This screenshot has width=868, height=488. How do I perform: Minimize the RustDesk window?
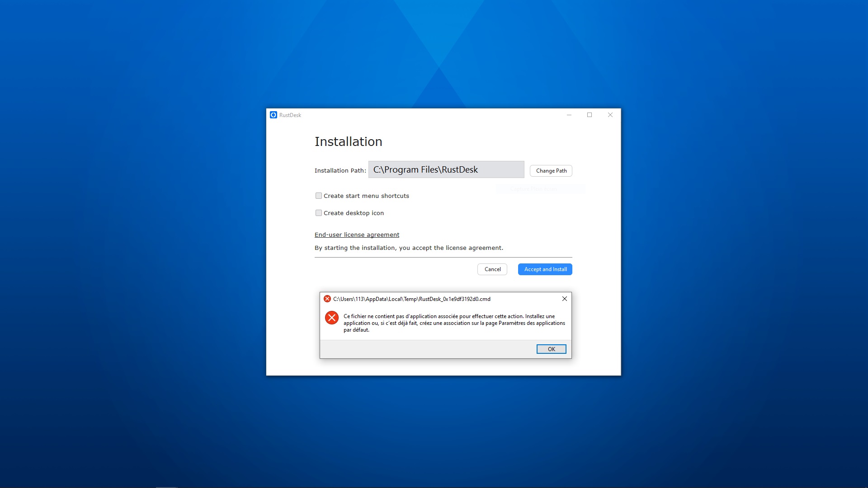[569, 115]
